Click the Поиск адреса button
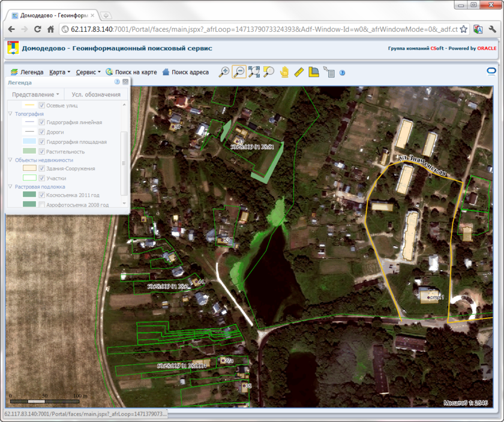This screenshot has width=504, height=422. point(185,72)
